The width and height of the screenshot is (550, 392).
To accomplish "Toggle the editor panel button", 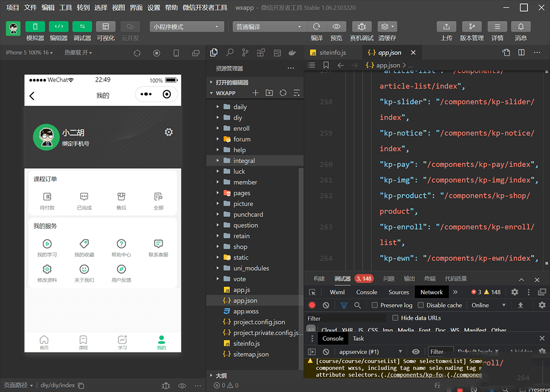I will [x=59, y=27].
